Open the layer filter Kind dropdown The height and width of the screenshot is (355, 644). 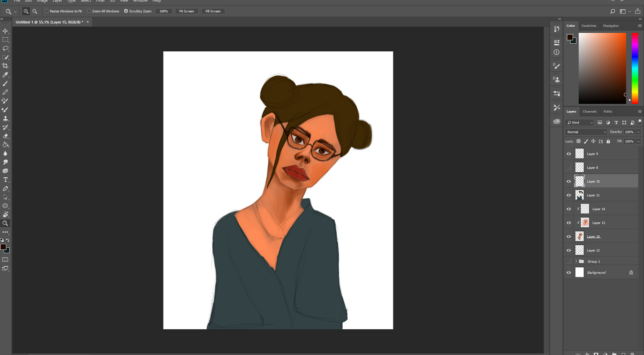tap(580, 122)
